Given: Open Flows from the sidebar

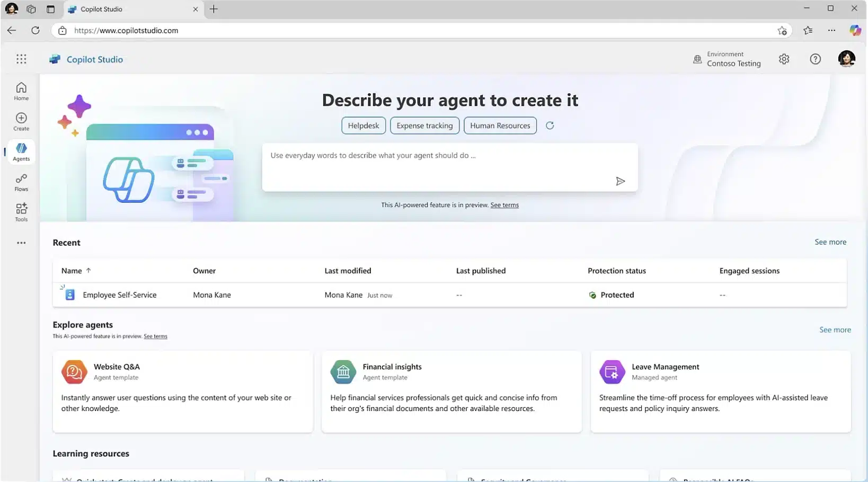Looking at the screenshot, I should point(21,182).
